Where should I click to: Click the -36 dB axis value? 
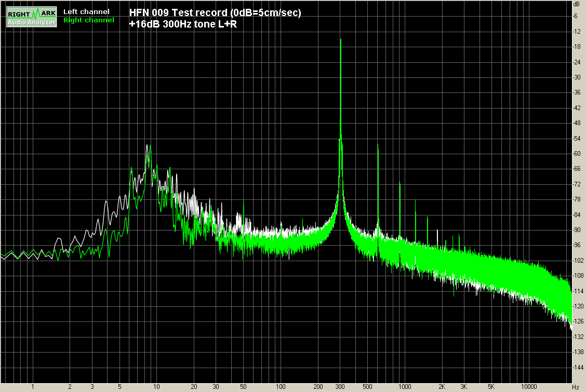577,92
